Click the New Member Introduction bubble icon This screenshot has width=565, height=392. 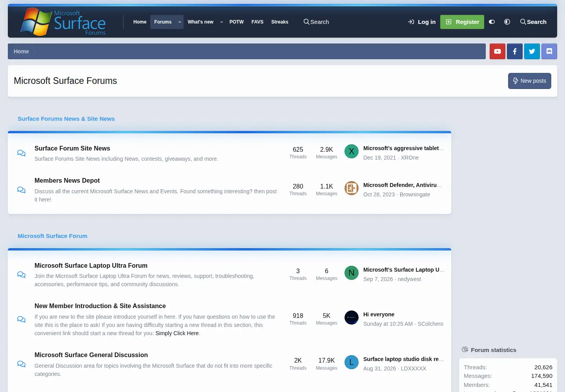click(21, 319)
